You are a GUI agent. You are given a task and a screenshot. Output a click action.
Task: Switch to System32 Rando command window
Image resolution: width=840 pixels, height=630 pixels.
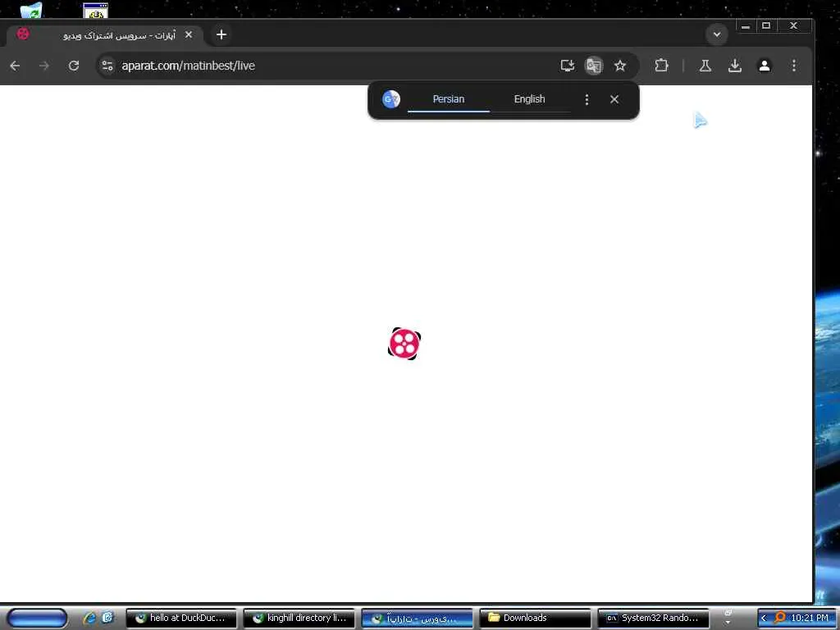653,619
